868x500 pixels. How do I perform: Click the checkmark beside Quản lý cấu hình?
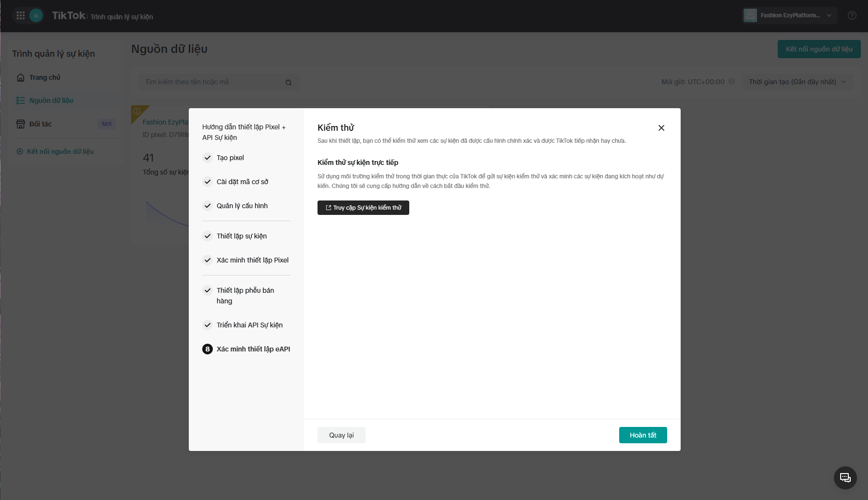[x=208, y=206]
